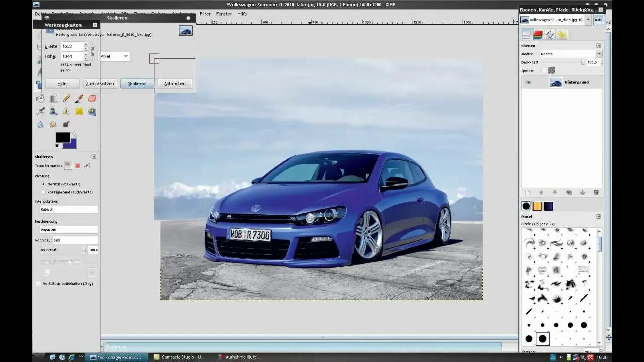
Task: Open the Modus Normal dropdown
Action: [571, 54]
